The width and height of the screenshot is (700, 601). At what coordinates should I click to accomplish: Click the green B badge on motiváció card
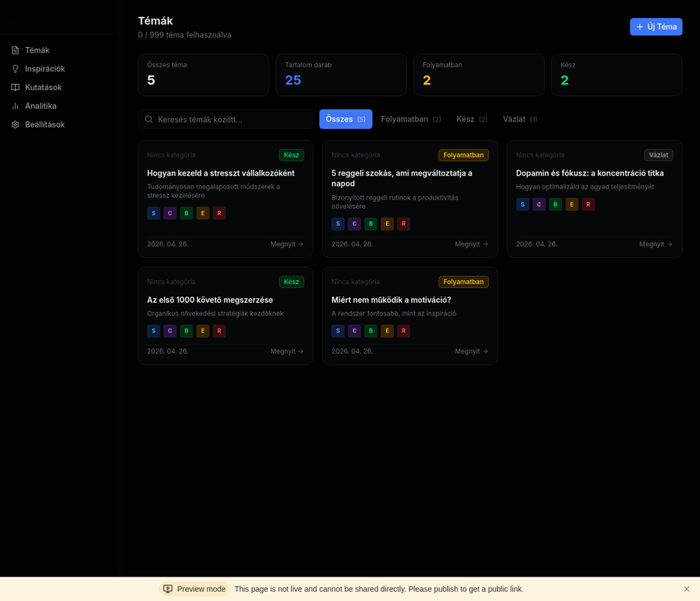tap(370, 331)
